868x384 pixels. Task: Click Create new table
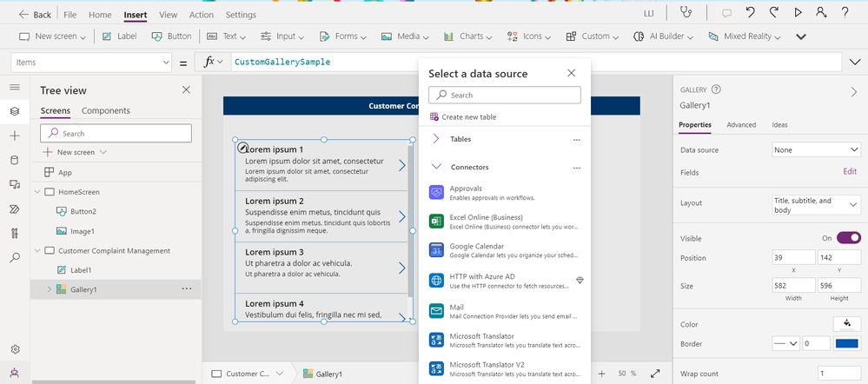[x=468, y=116]
